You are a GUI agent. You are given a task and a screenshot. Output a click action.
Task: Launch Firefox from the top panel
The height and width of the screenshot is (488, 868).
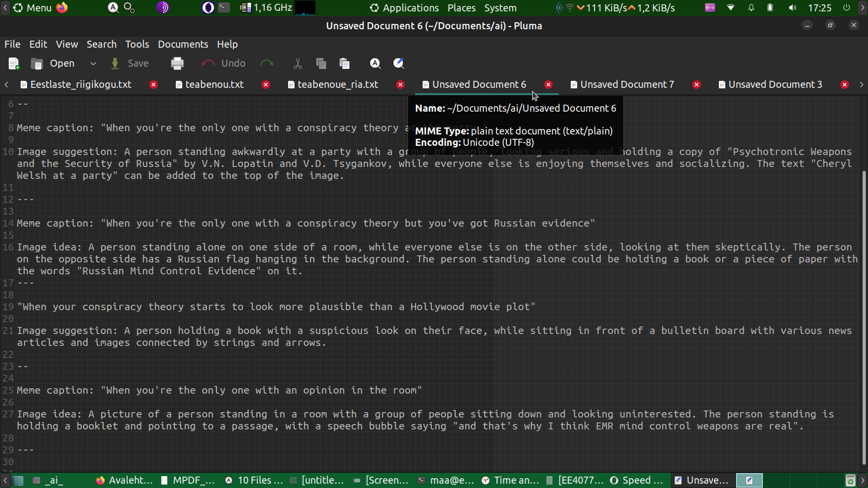(62, 8)
